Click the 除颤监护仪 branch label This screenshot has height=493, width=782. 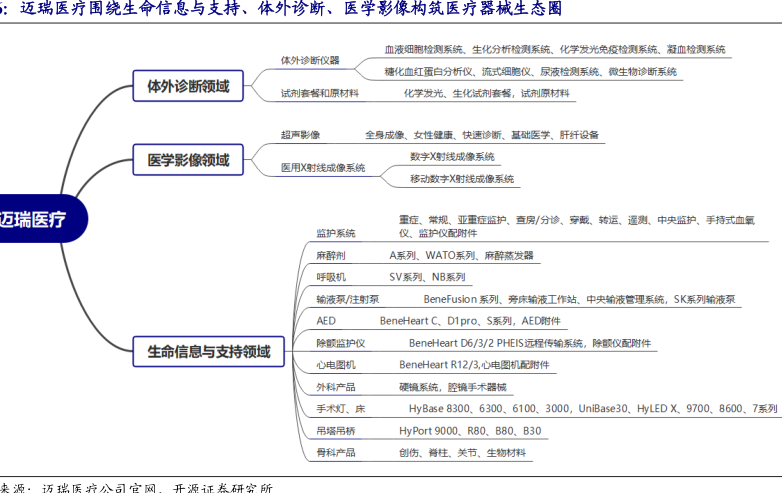pos(341,343)
